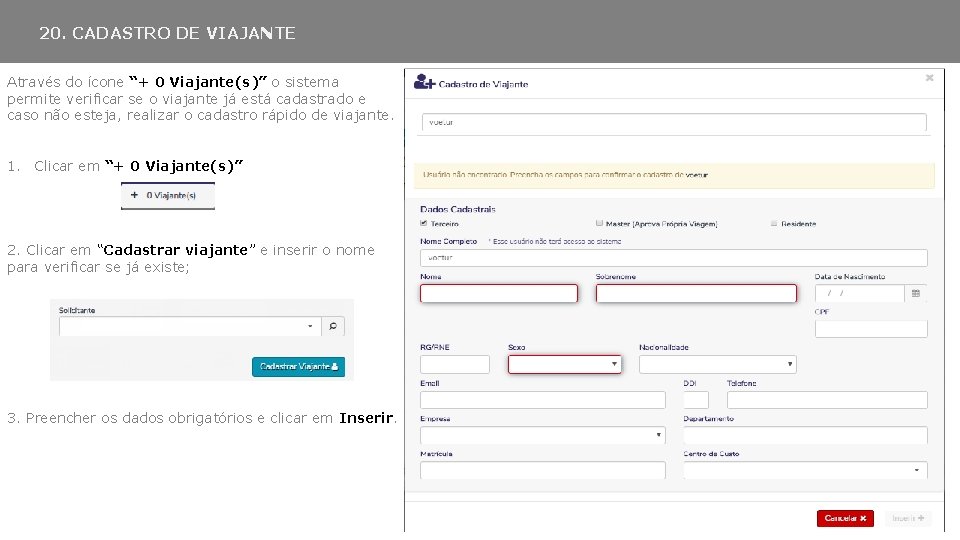Open the Sexo dropdown
Screen dimensions: 960x540
(564, 364)
